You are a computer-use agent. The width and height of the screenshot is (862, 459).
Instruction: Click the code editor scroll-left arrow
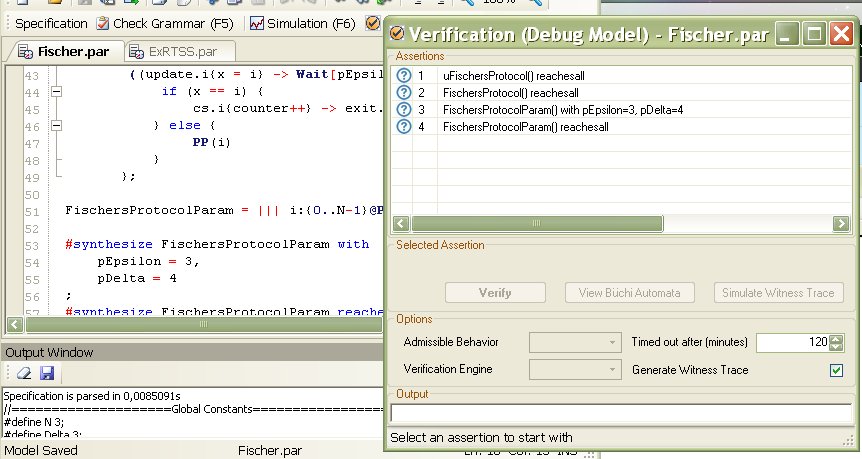tap(15, 324)
